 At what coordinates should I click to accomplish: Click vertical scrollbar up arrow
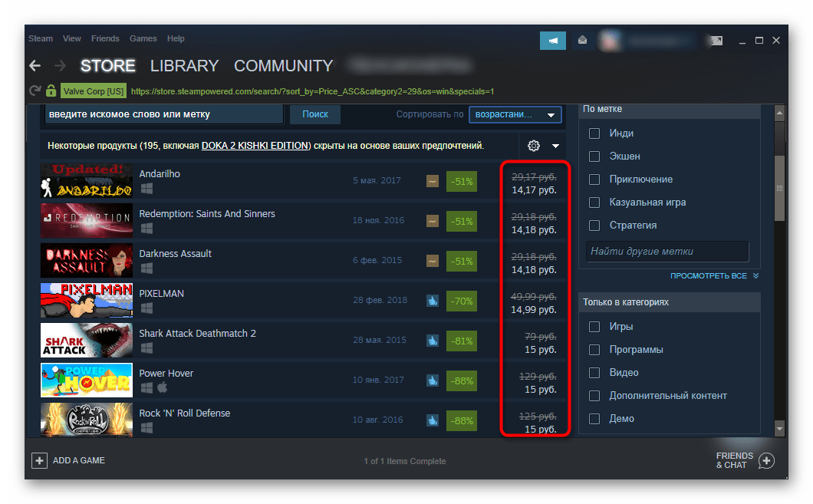coord(779,113)
